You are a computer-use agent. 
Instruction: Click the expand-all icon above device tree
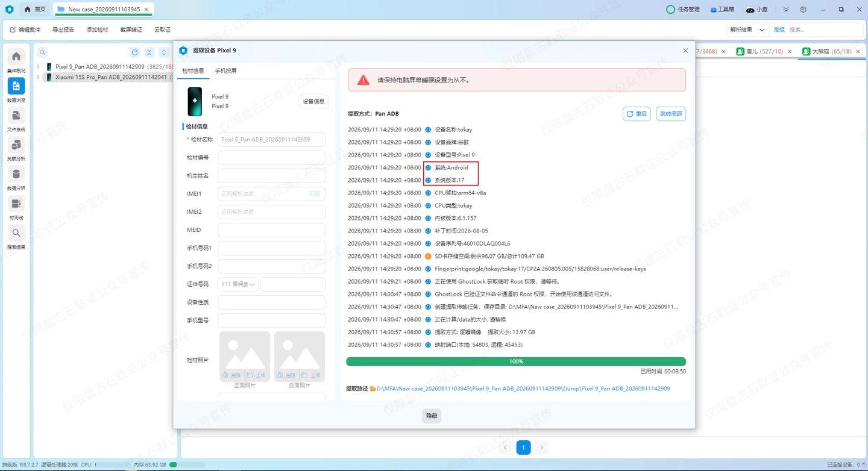click(x=163, y=52)
